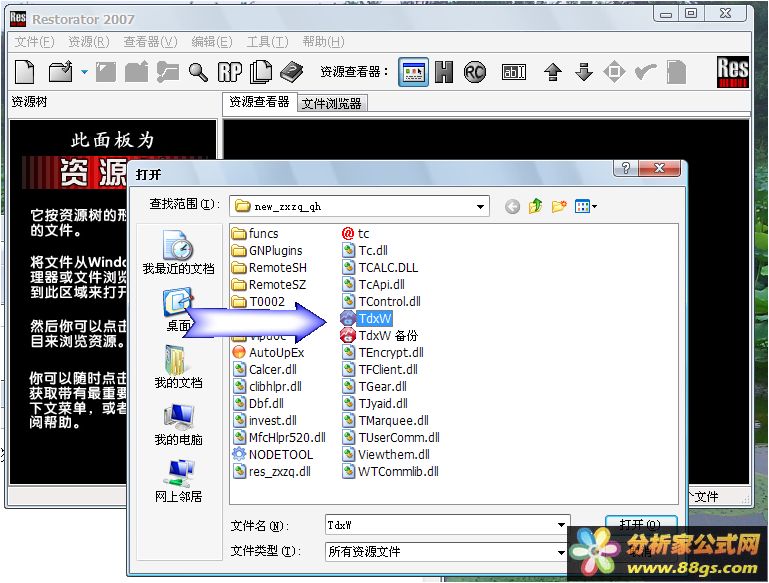Open the help book toolbar icon
The image size is (769, 583).
point(291,72)
